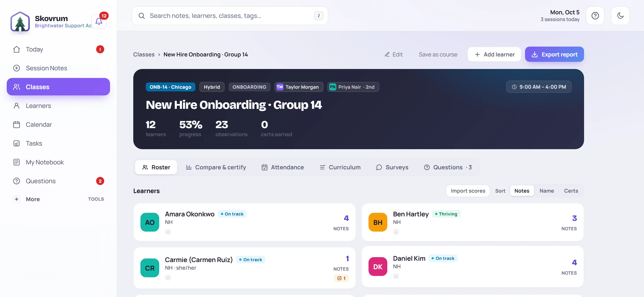Click the ONB-14 · Chicago tag
This screenshot has height=297, width=644.
(170, 87)
